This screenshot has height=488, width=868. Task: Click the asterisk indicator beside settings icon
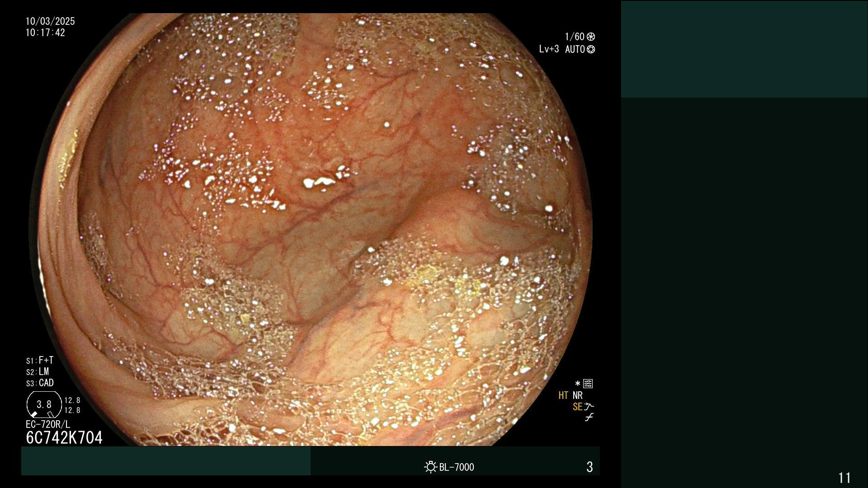coord(577,384)
